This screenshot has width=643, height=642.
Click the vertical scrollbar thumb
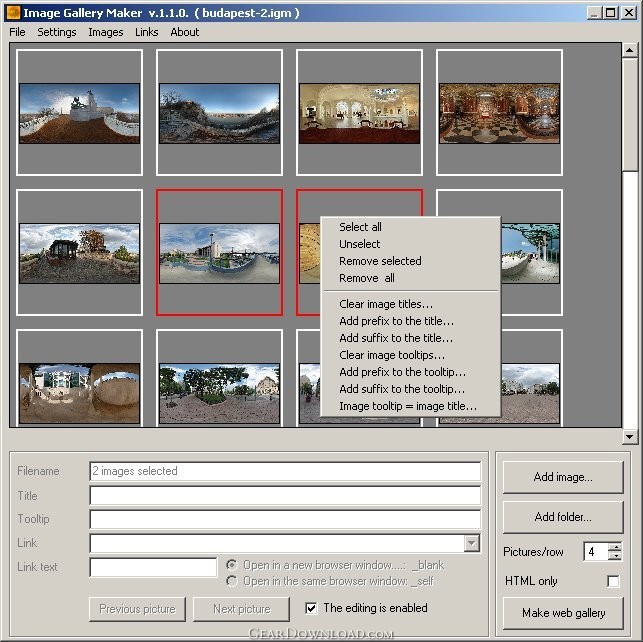(x=629, y=114)
